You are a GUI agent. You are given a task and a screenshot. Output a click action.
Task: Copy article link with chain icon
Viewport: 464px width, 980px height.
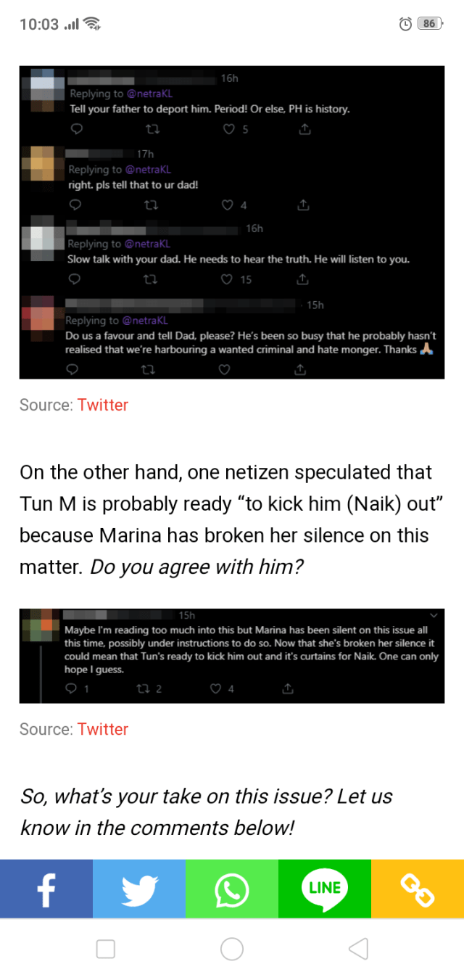click(418, 889)
